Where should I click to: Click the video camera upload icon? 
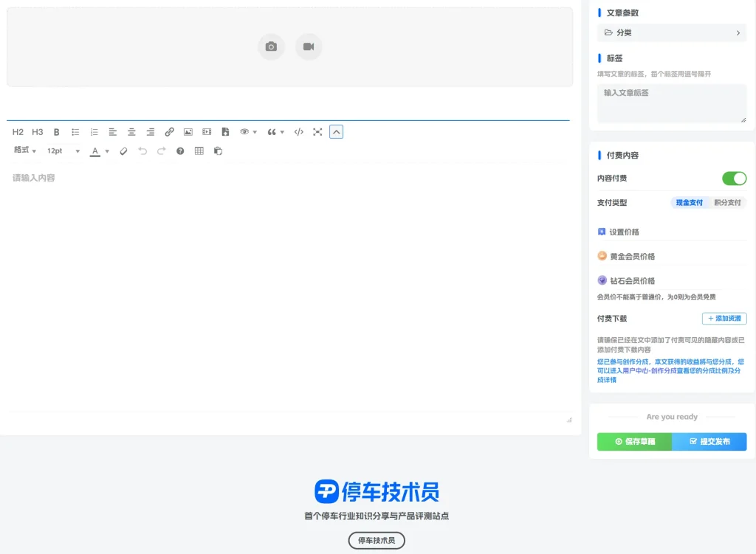click(x=309, y=46)
